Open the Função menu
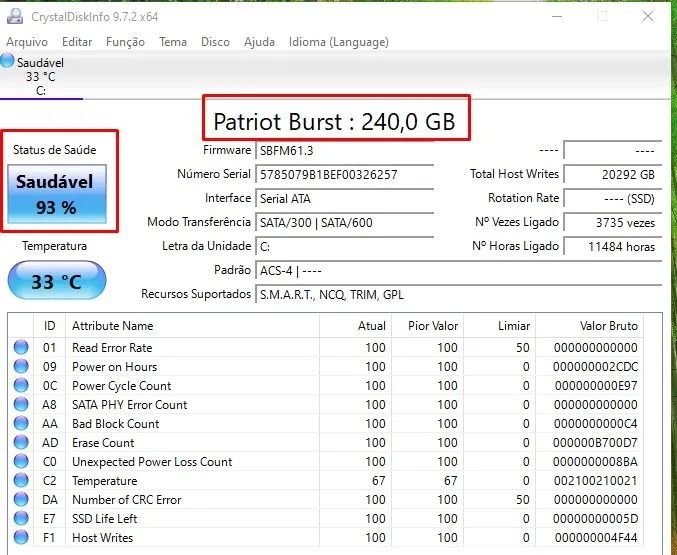The height and width of the screenshot is (555, 677). tap(125, 42)
